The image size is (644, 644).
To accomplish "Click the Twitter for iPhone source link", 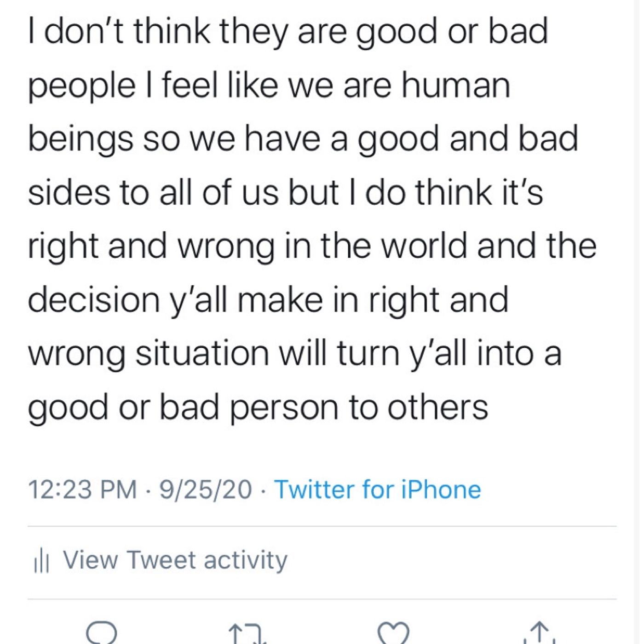I will click(378, 489).
